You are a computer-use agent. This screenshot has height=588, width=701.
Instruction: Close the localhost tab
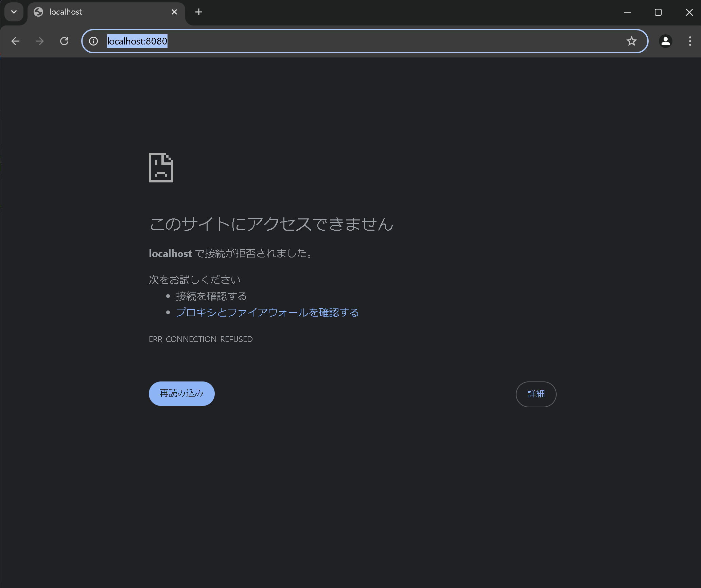pyautogui.click(x=174, y=12)
